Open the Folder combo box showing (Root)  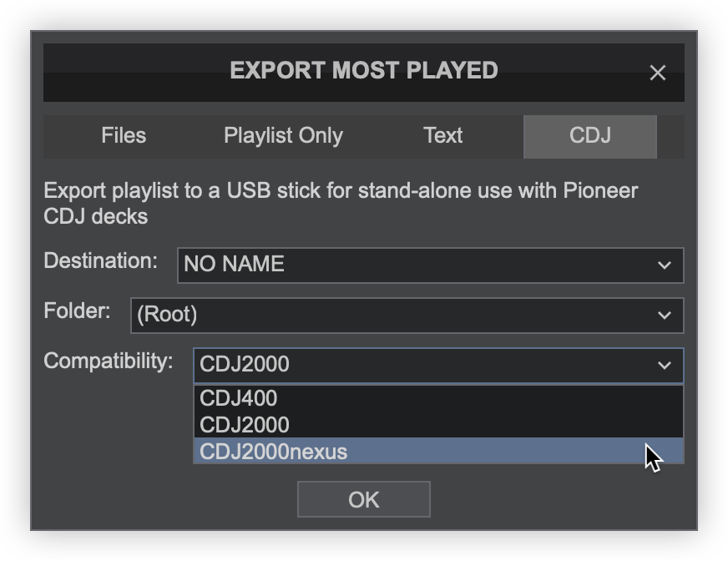392,315
